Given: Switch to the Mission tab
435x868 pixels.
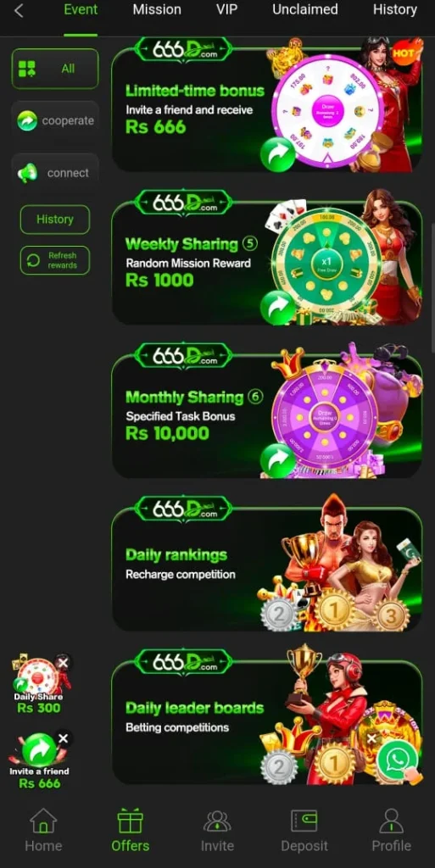Looking at the screenshot, I should point(157,9).
